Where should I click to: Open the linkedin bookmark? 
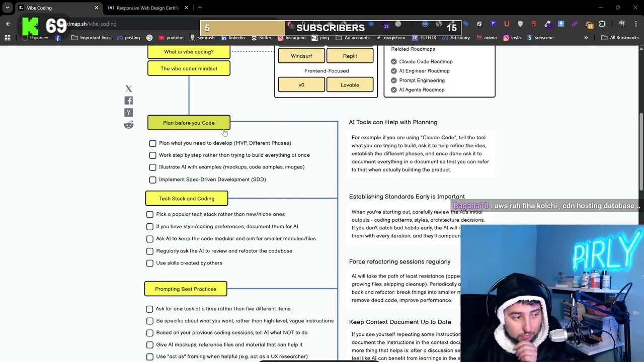232,38
